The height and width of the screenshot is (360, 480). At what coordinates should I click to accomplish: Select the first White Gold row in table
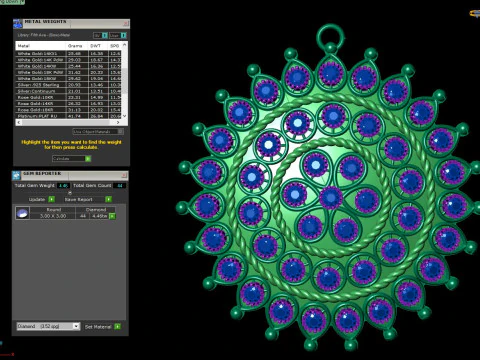point(68,53)
